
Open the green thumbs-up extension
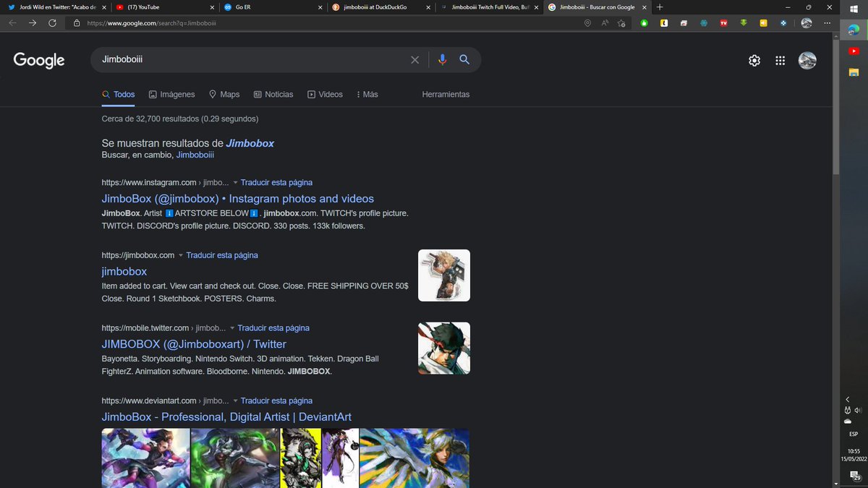(644, 23)
